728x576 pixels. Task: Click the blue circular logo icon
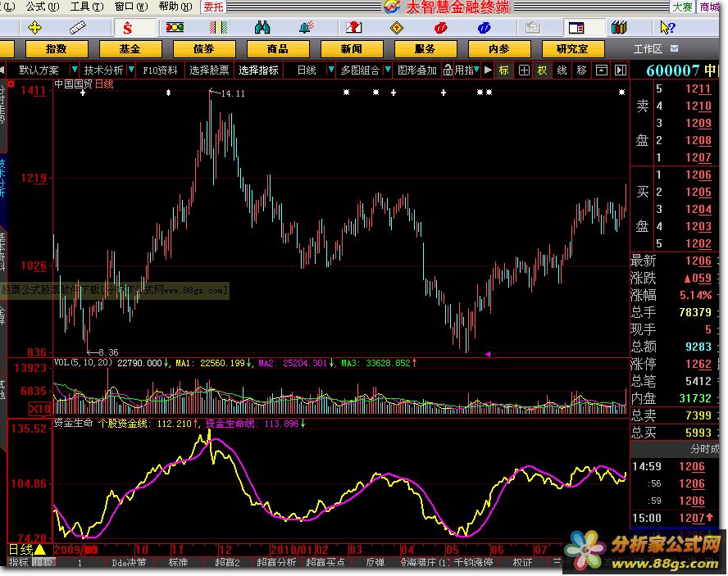pos(485,28)
